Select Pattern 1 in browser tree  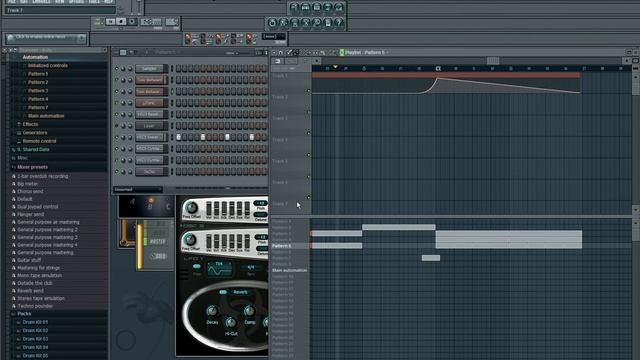click(38, 74)
